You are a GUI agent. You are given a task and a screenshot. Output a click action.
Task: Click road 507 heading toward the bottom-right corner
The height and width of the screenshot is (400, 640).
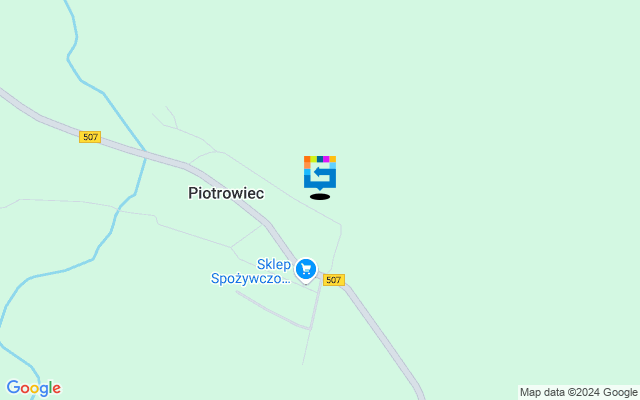click(x=384, y=337)
